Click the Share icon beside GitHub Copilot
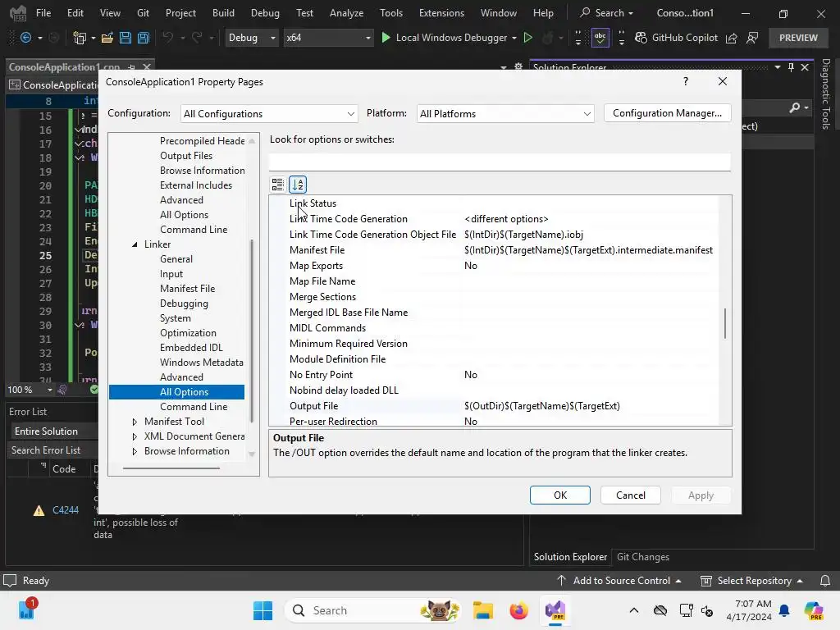The width and height of the screenshot is (840, 630). point(731,38)
